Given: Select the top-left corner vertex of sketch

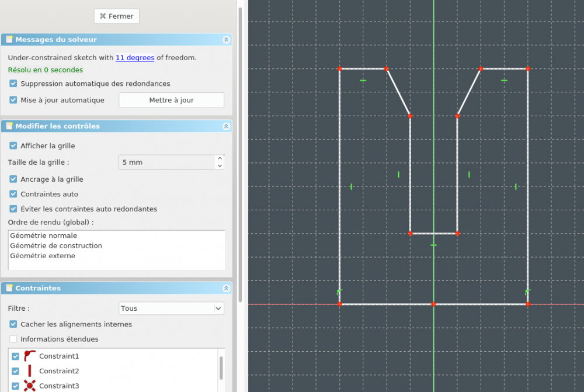Looking at the screenshot, I should (x=339, y=68).
